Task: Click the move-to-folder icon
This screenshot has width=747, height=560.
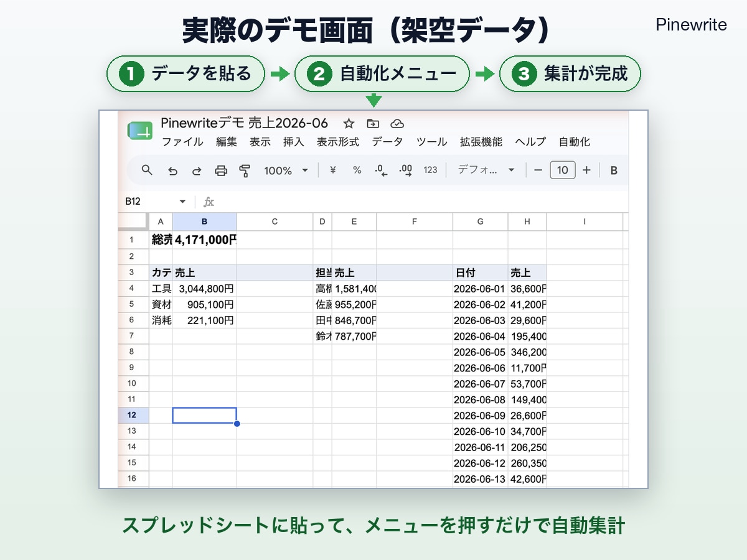Action: [x=373, y=123]
